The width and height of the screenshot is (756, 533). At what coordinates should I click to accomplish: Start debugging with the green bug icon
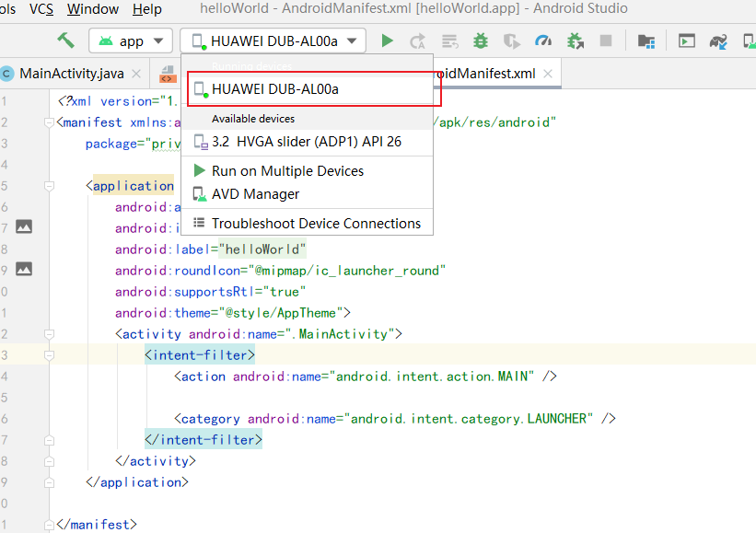pos(481,41)
